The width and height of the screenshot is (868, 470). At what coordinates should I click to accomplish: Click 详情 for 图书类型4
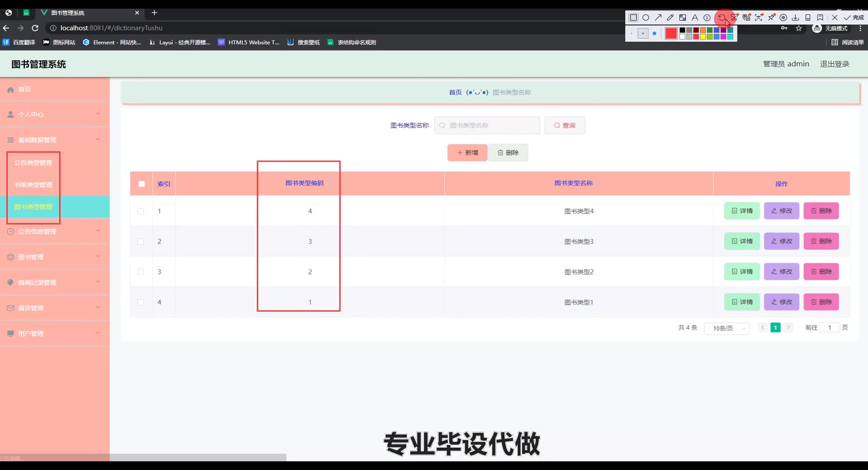pos(742,211)
